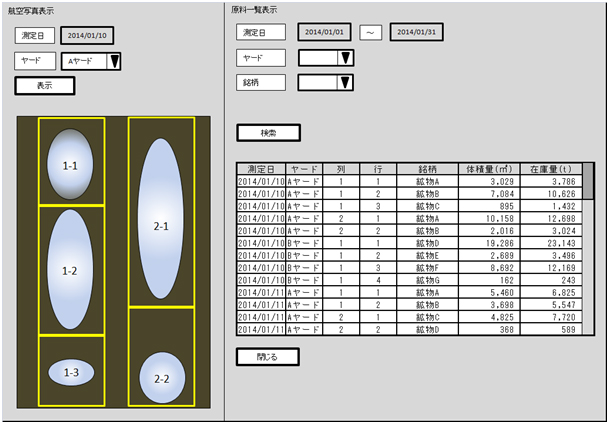Select the table row containing 鉱物D 19,286
609x424 pixels.
[x=408, y=242]
